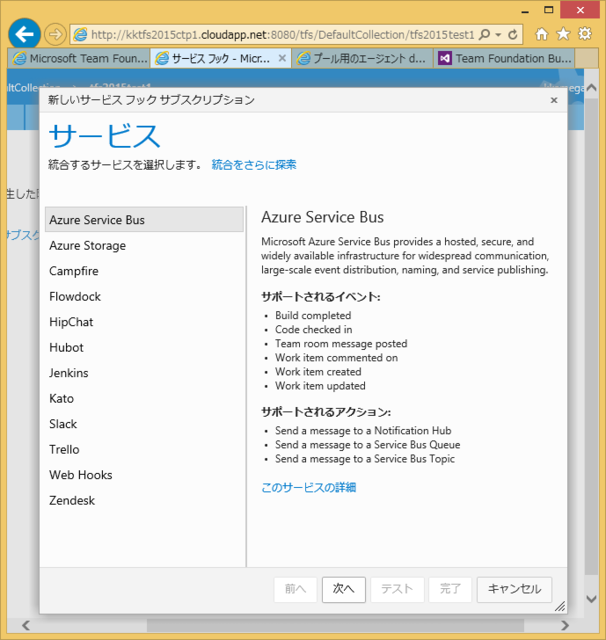Close the サービス フック browser tab

(x=282, y=58)
